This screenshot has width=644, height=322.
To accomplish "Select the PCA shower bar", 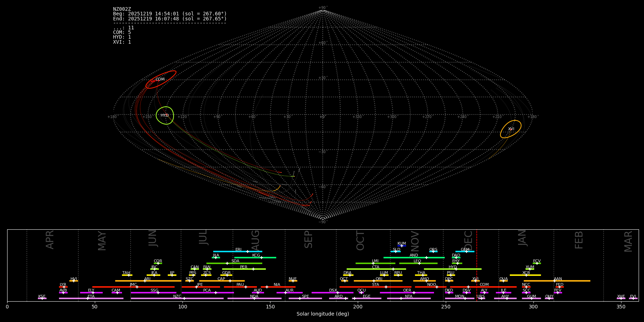I will tap(208, 293).
